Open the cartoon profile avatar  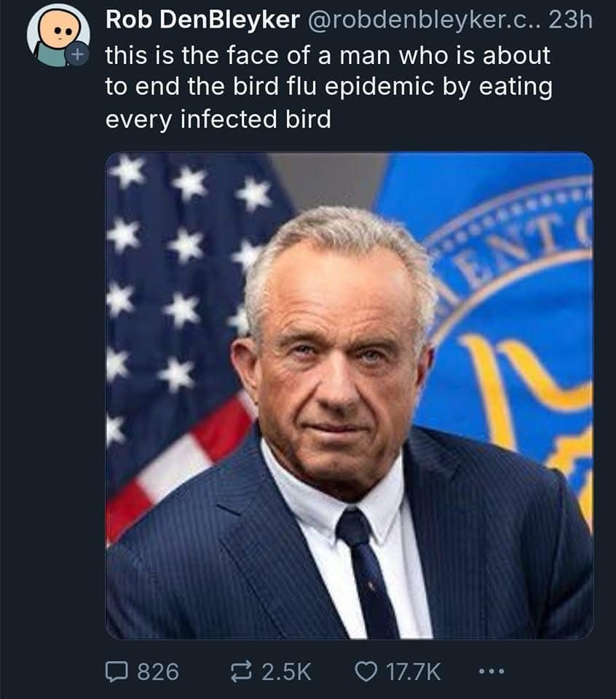coord(58,37)
